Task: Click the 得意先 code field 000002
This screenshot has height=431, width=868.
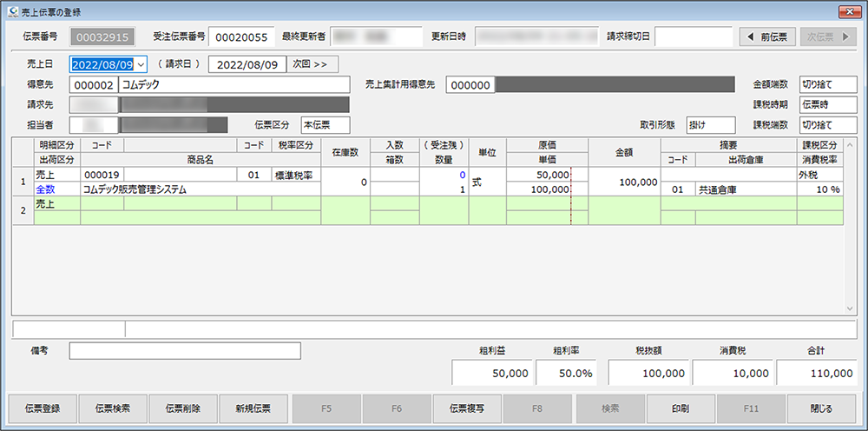Action: pos(94,85)
